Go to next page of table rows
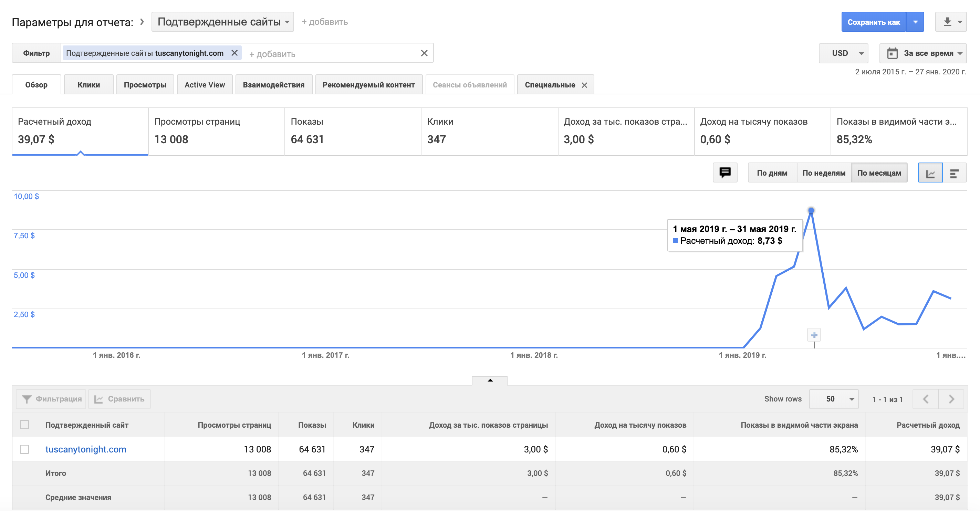The width and height of the screenshot is (980, 511). click(951, 399)
